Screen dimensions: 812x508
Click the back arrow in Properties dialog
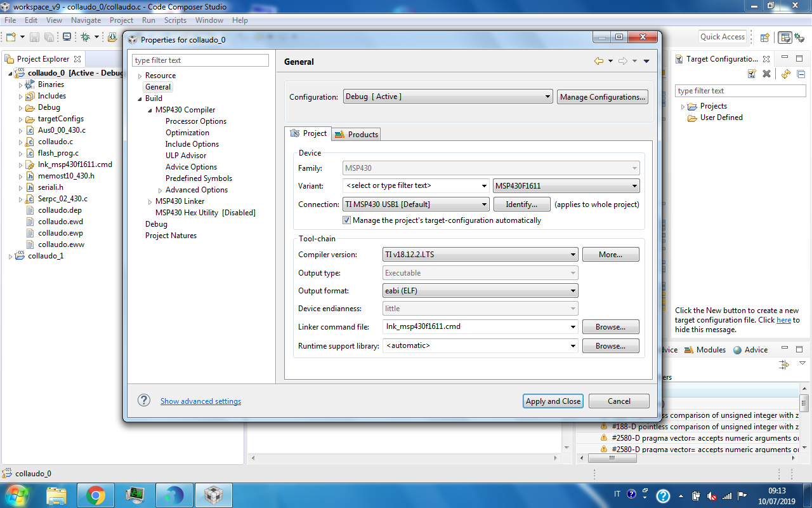pyautogui.click(x=598, y=61)
